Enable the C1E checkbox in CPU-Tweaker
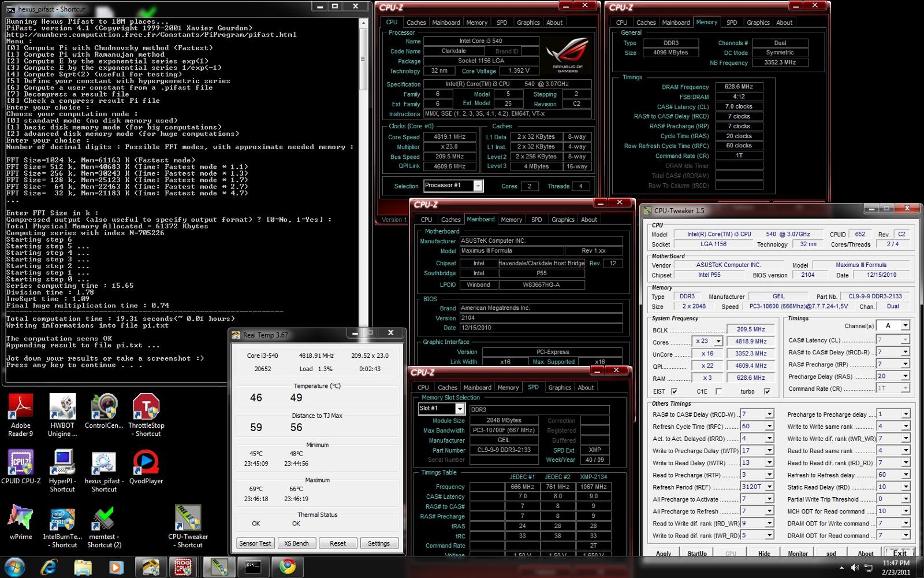Viewport: 924px width, 578px height. tap(719, 391)
